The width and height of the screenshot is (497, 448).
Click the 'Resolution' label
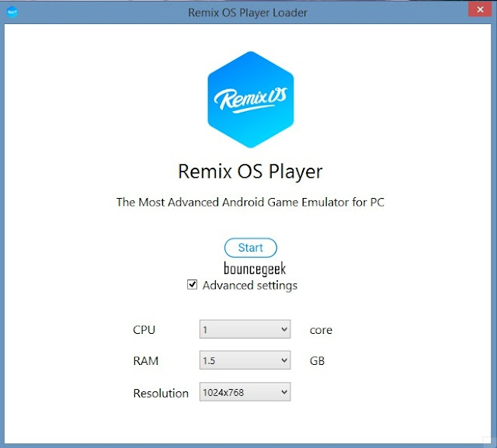point(161,393)
